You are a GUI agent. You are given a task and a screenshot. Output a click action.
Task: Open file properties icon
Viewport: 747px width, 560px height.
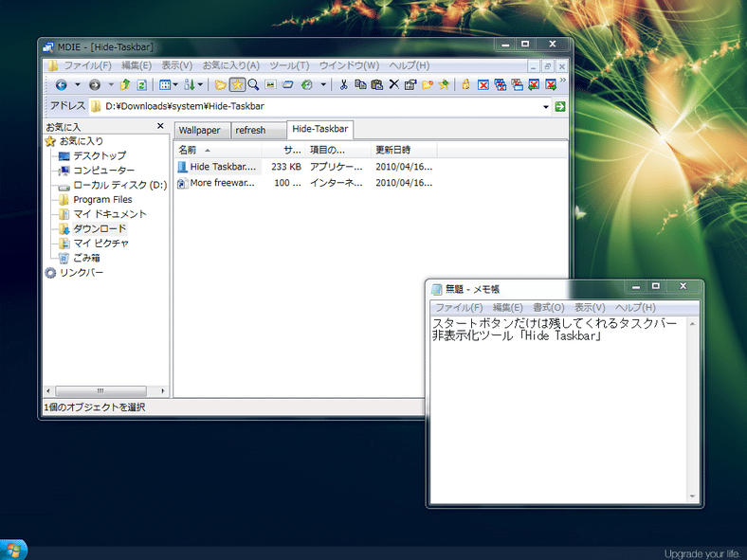click(410, 84)
